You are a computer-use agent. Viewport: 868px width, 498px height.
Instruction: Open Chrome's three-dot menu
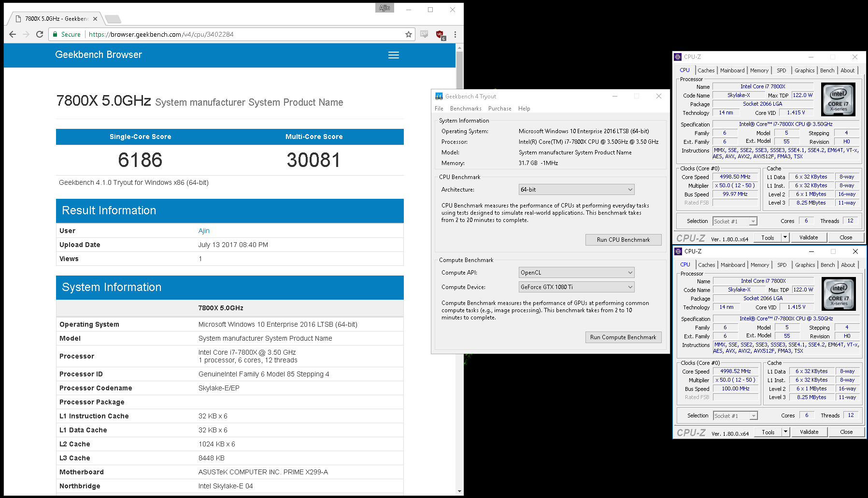pos(455,34)
